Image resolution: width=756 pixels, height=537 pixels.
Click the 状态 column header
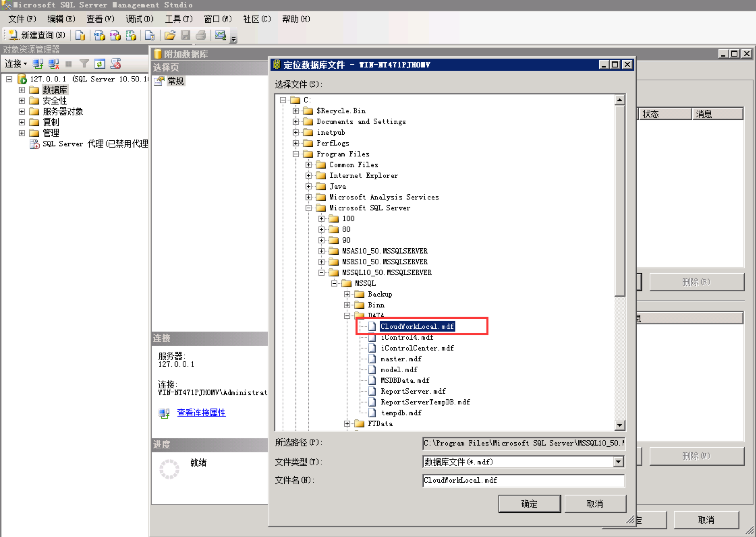[665, 114]
